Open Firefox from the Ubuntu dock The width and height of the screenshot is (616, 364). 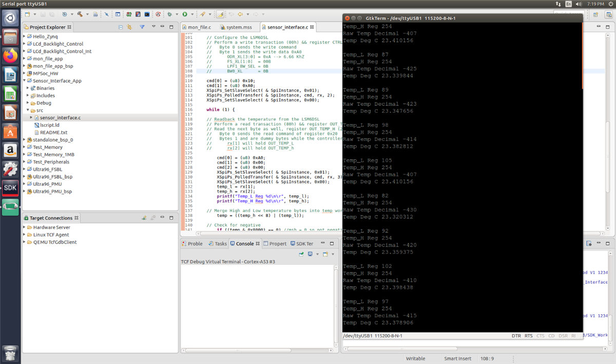click(11, 55)
